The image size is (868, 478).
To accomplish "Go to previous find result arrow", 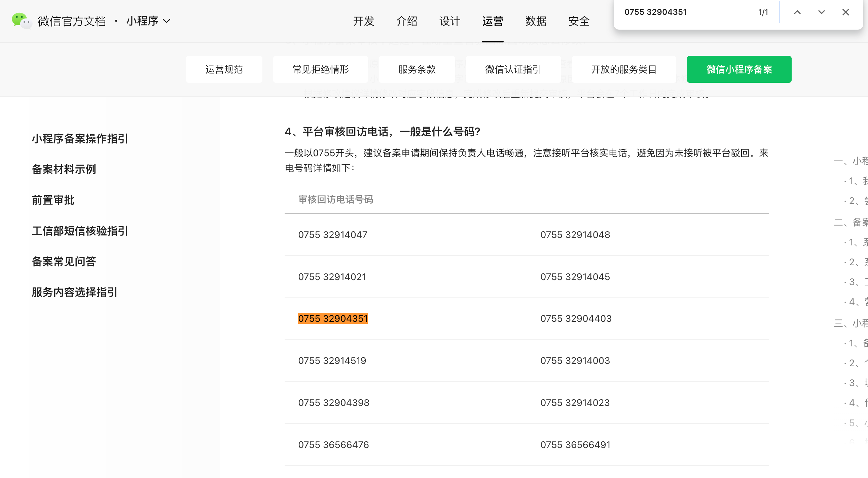I will (797, 12).
